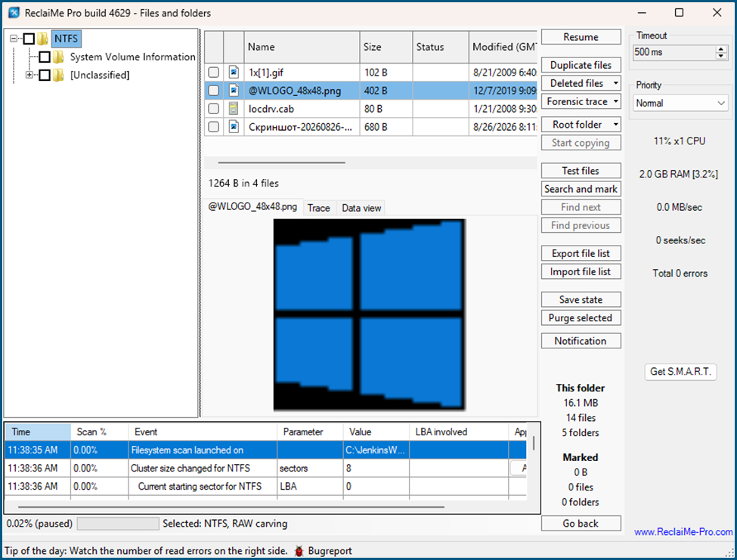
Task: Check the Скриншот-20260826 file checkbox
Action: 213,127
